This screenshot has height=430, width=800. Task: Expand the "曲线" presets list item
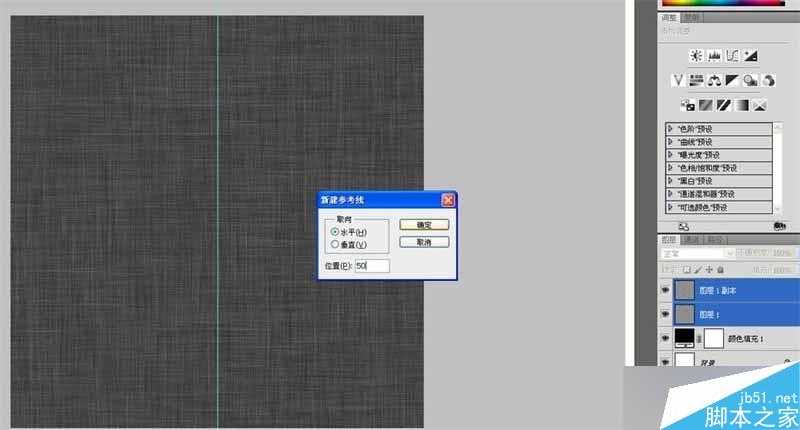pyautogui.click(x=672, y=141)
